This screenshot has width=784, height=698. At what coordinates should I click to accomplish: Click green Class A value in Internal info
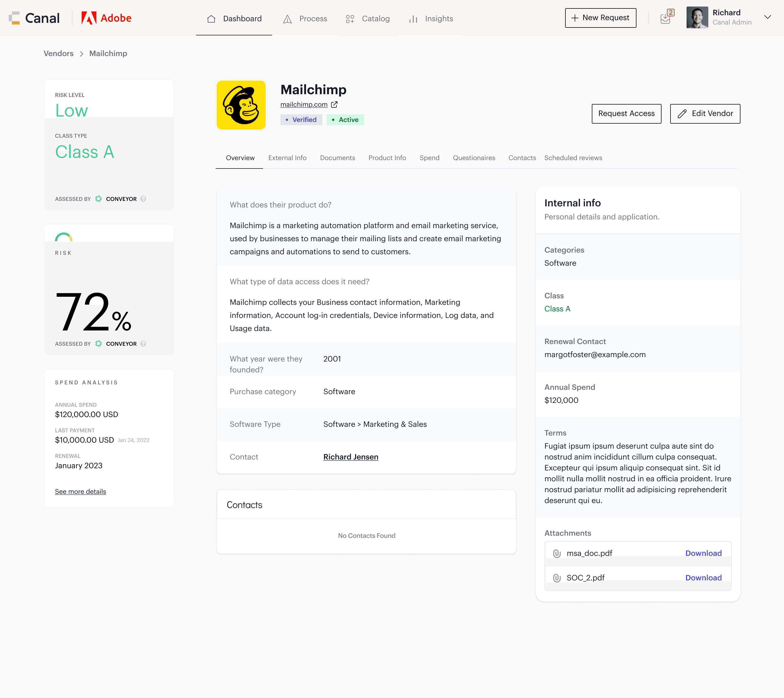pyautogui.click(x=557, y=309)
